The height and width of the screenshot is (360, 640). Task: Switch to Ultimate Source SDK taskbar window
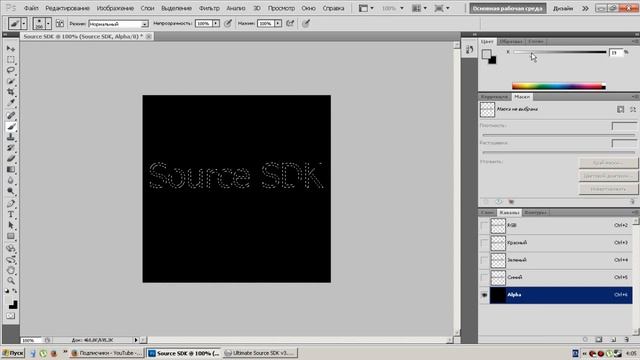[260, 353]
